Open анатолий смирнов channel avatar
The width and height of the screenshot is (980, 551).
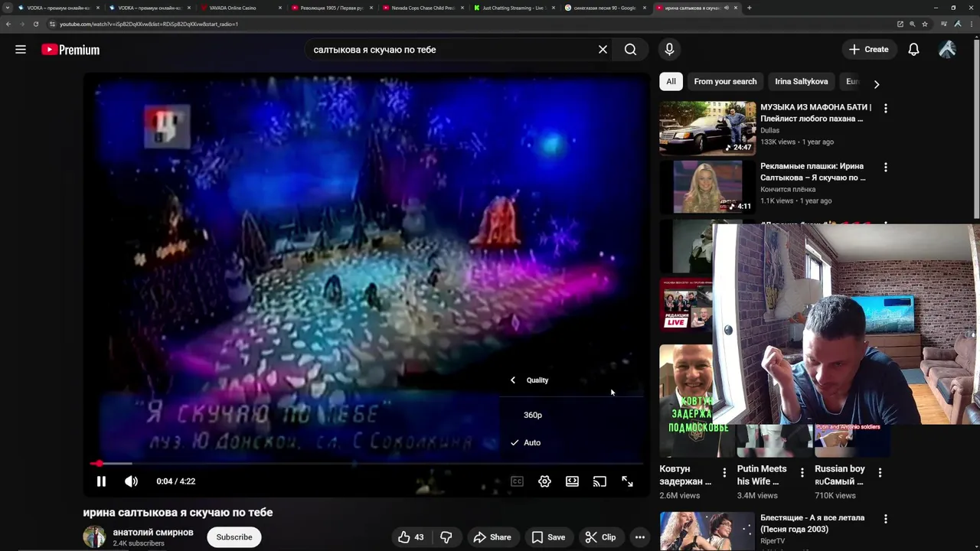(x=94, y=536)
